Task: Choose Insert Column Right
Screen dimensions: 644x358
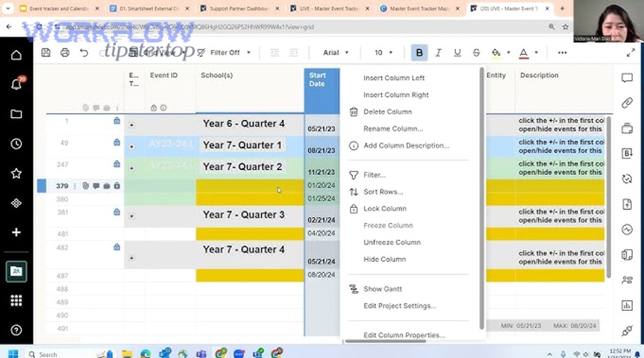Action: (x=396, y=95)
